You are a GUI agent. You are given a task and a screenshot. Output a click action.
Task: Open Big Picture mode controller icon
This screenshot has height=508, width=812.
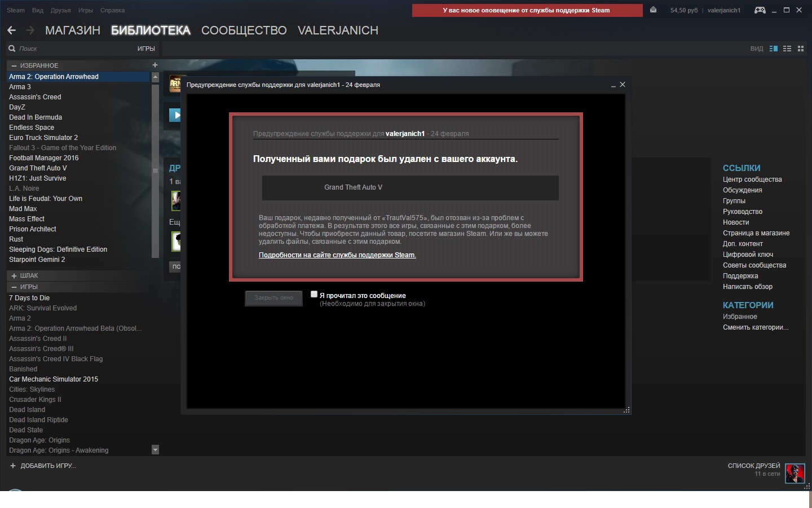click(760, 10)
